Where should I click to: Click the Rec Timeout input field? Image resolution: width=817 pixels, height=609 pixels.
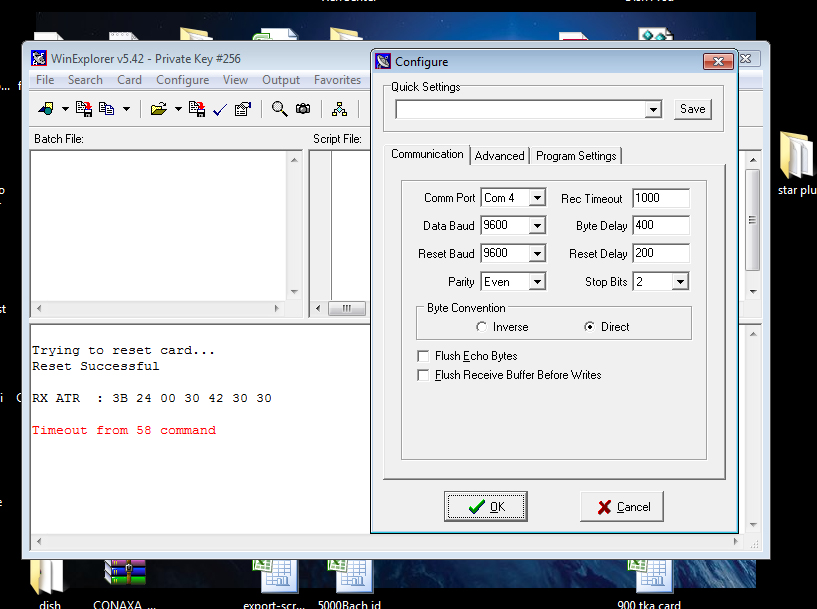click(x=661, y=198)
